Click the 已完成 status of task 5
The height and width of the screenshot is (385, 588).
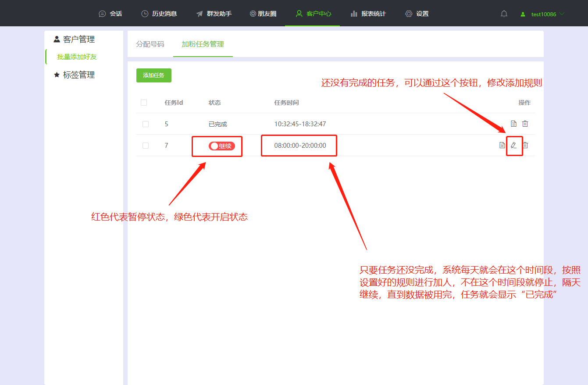[218, 124]
